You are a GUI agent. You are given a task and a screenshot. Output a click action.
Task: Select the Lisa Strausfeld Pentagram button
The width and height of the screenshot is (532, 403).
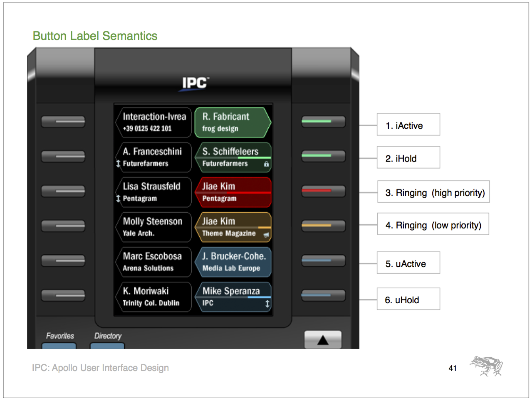coord(153,192)
